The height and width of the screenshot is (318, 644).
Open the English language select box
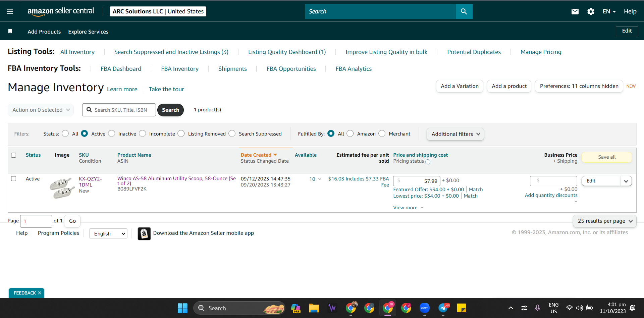click(x=108, y=233)
